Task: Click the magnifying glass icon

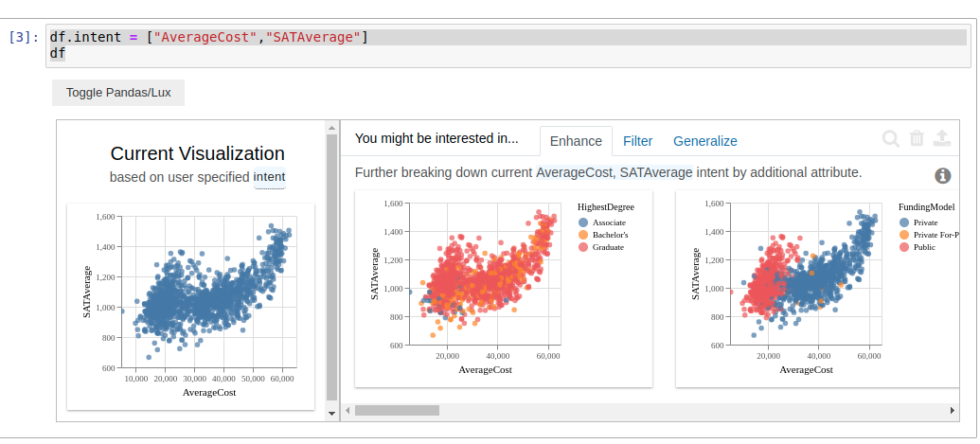Action: 891,139
